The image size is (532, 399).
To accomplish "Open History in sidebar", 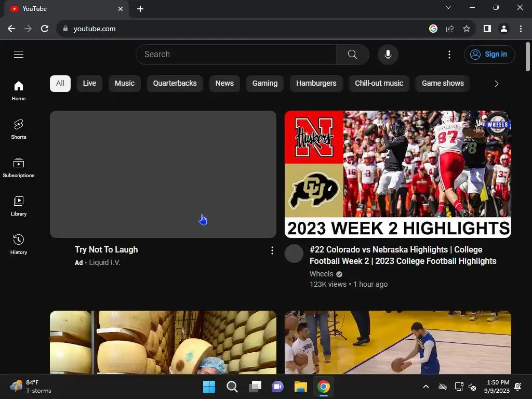I will click(19, 244).
